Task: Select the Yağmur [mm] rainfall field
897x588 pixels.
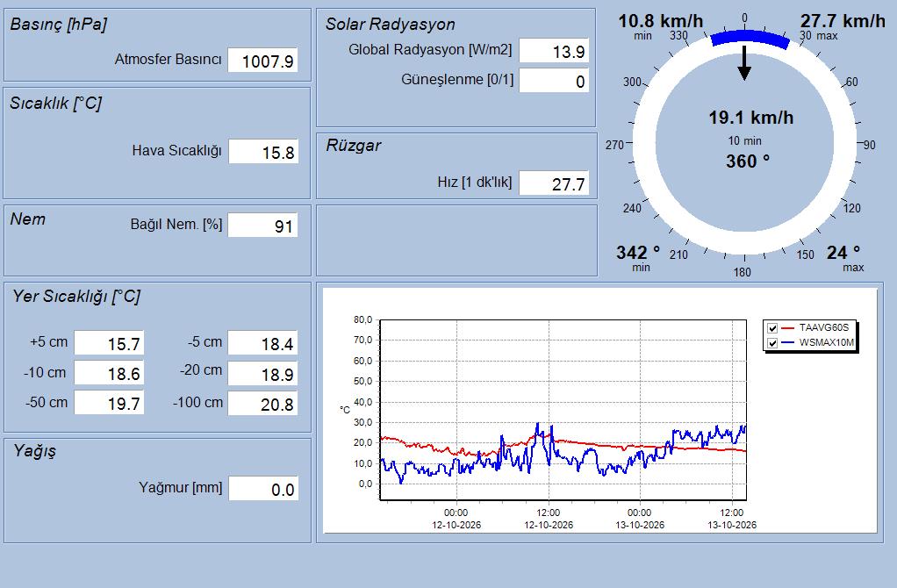Action: 263,489
